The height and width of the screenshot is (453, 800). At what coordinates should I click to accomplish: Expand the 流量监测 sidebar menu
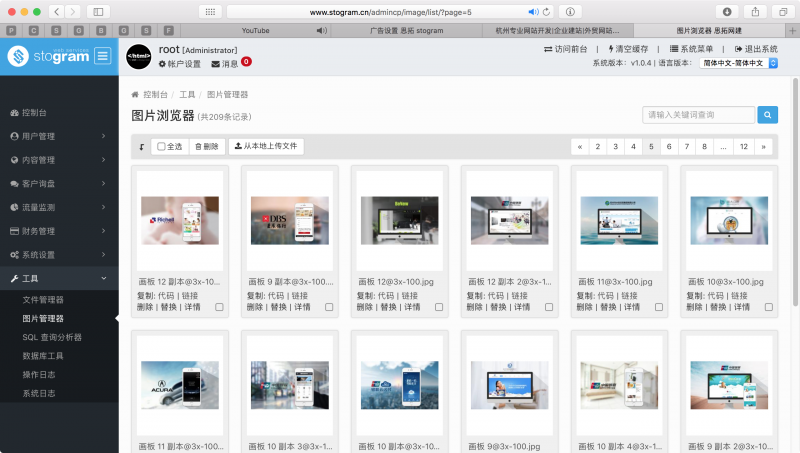click(59, 207)
